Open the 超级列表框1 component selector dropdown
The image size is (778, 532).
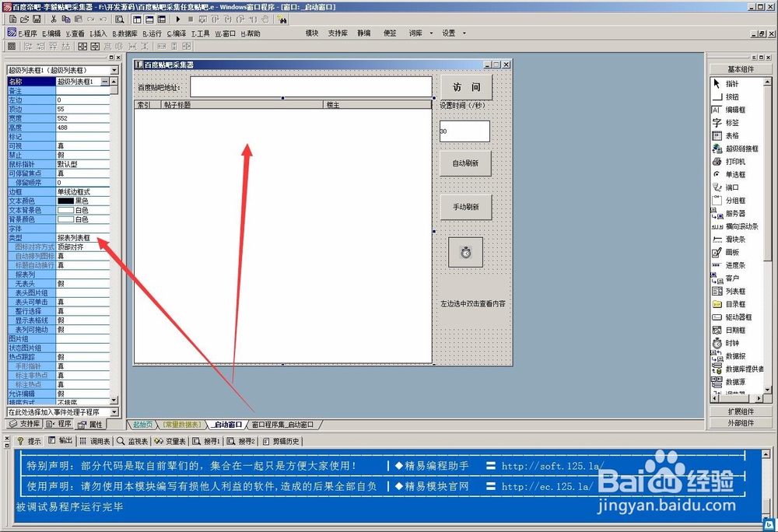pyautogui.click(x=114, y=70)
